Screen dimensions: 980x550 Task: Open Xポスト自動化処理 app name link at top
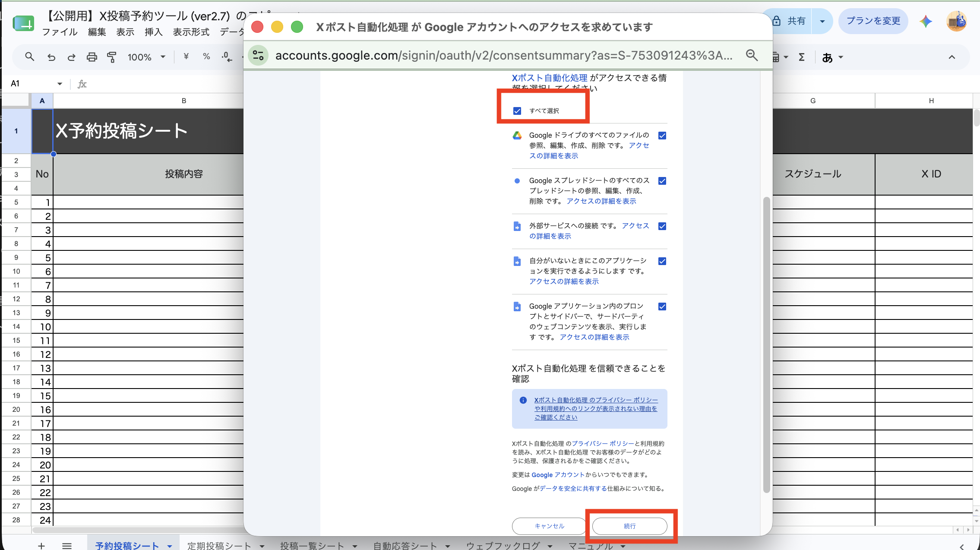(x=550, y=78)
